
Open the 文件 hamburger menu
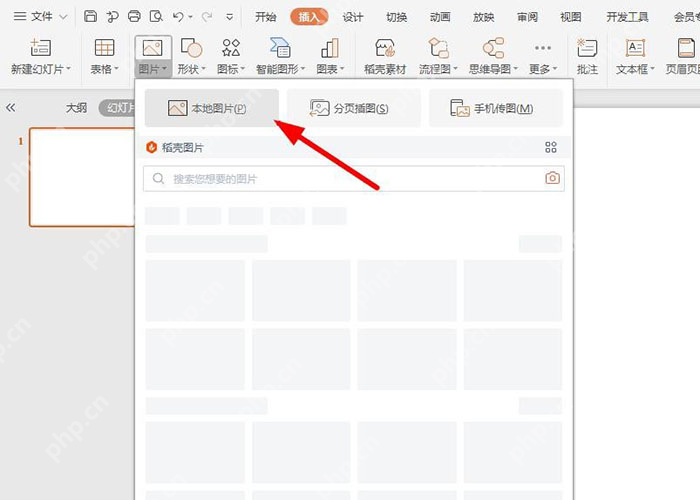tap(40, 17)
